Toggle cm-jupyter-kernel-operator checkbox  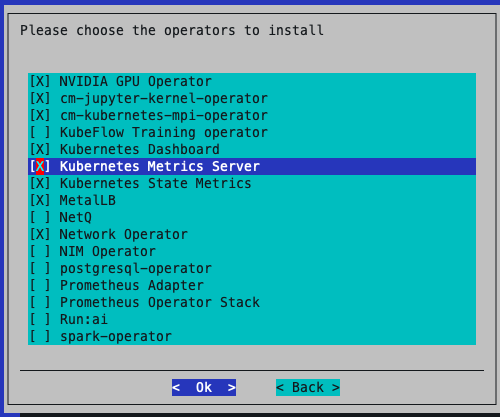point(40,98)
